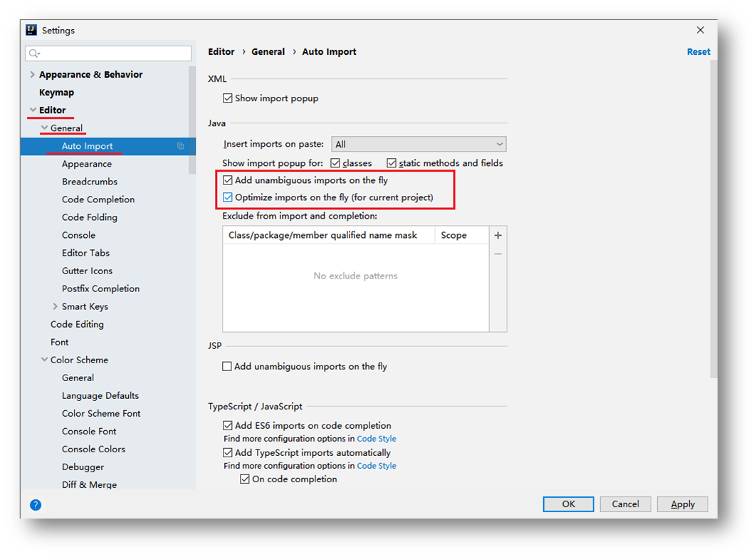Click the OK button

click(x=569, y=504)
